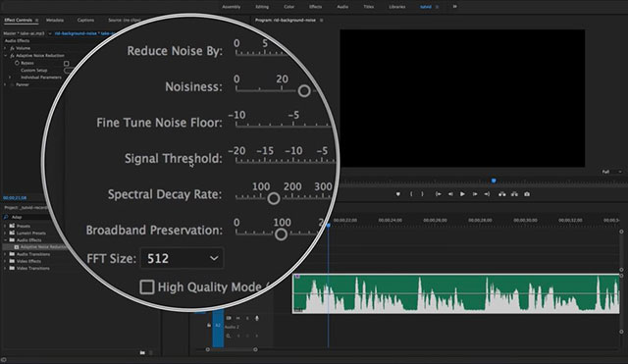Expand the Panner effect
Image resolution: width=628 pixels, height=364 pixels.
pos(5,84)
